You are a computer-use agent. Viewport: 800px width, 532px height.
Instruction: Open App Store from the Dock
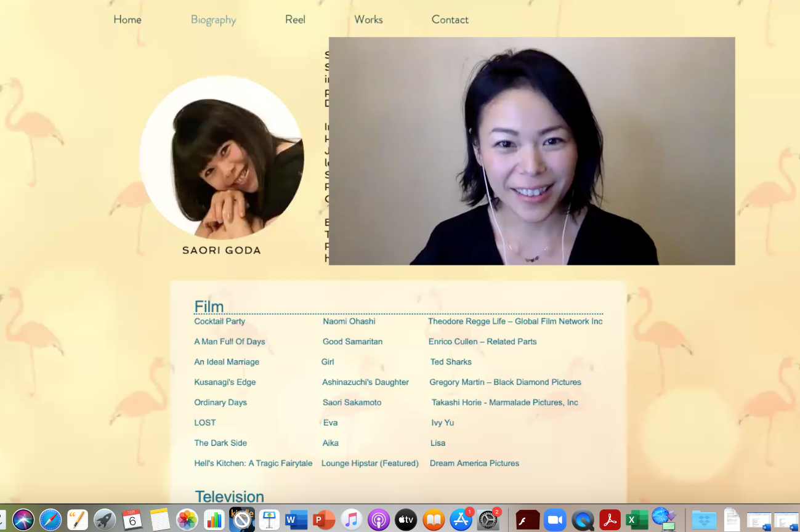(x=461, y=520)
